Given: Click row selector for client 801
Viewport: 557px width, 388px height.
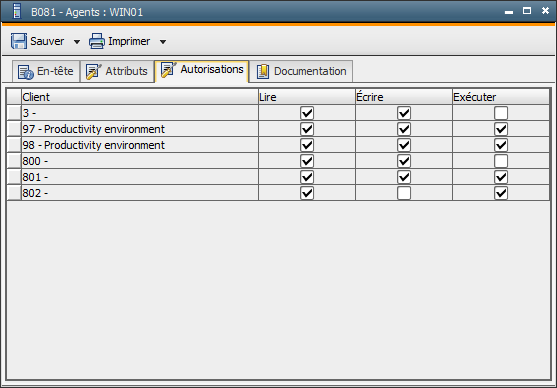Looking at the screenshot, I should [14, 177].
